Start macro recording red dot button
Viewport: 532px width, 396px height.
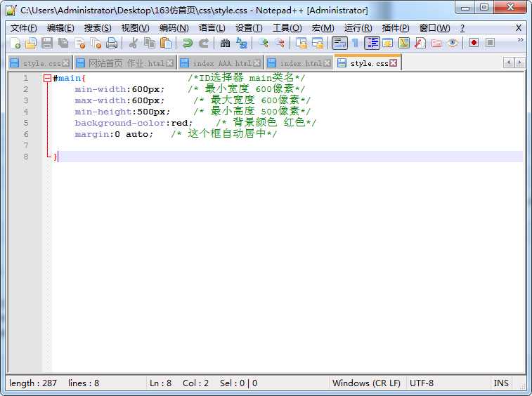[x=474, y=43]
